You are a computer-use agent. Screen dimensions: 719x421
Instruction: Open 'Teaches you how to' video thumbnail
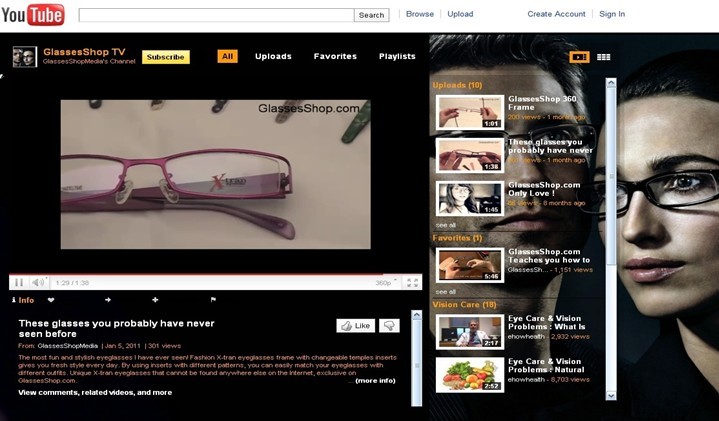pyautogui.click(x=470, y=265)
